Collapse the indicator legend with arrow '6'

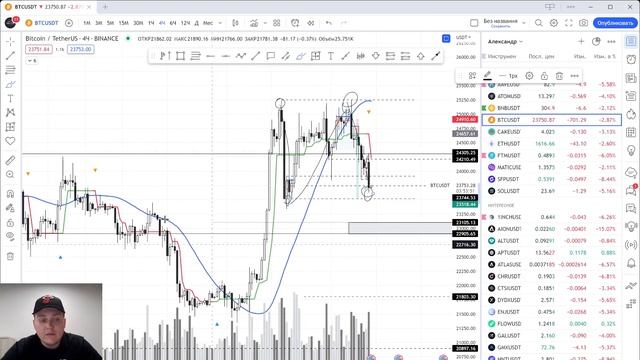pos(32,60)
